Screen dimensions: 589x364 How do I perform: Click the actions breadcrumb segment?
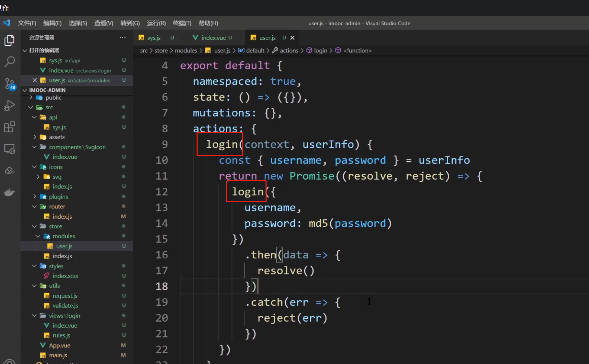coord(285,50)
